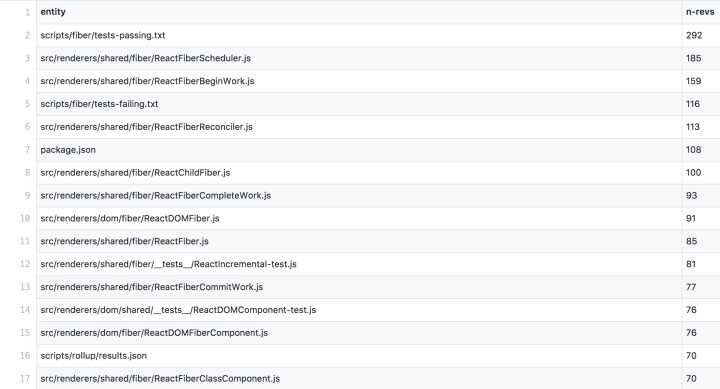Select the ReactFiberReconciler.js path cell
Viewport: 720px width, 389px height.
[359, 127]
